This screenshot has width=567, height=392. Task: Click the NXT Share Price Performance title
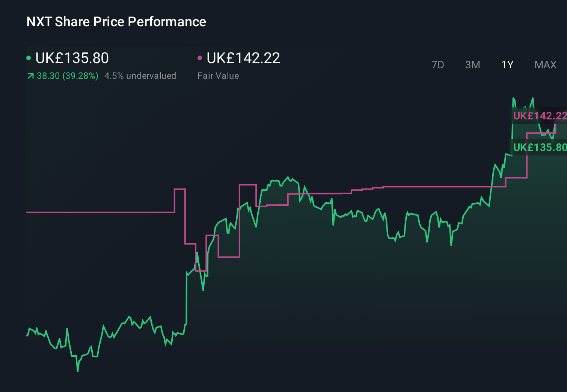tap(116, 22)
